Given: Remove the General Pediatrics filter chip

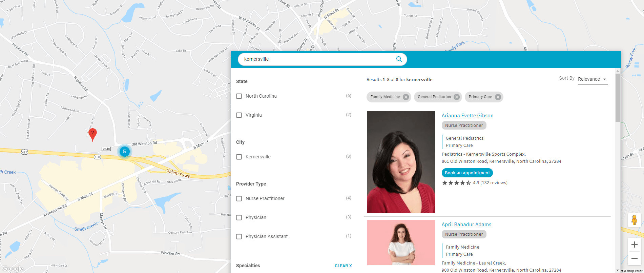Looking at the screenshot, I should (457, 97).
